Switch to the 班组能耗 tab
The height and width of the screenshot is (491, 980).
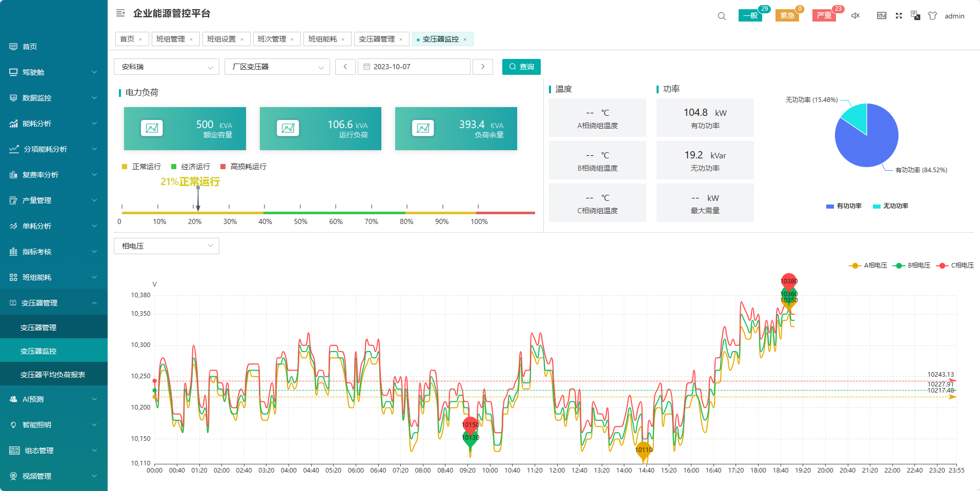[x=322, y=39]
